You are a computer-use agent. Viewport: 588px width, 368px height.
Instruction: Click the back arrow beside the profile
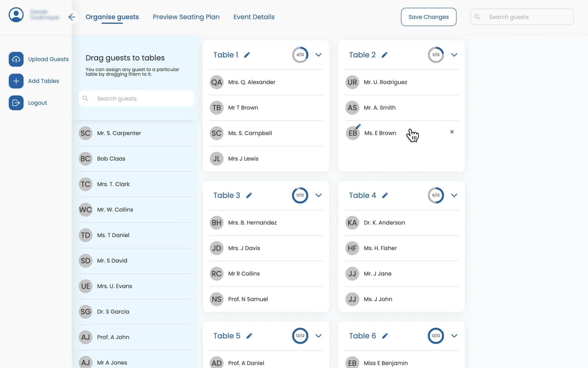click(x=72, y=17)
